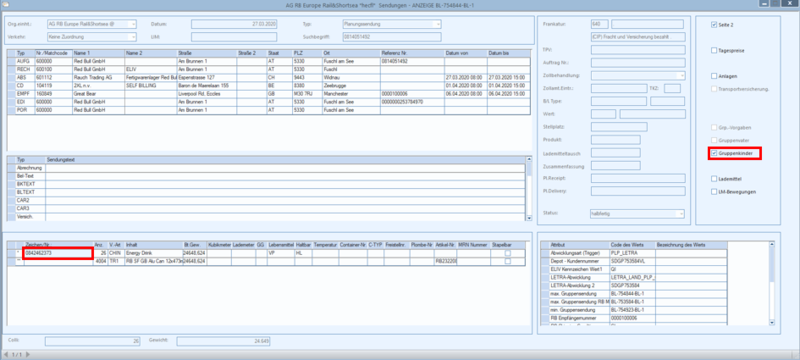This screenshot has height=360, width=800.
Task: Click the Zollamt.Eintr. input field
Action: pyautogui.click(x=619, y=88)
